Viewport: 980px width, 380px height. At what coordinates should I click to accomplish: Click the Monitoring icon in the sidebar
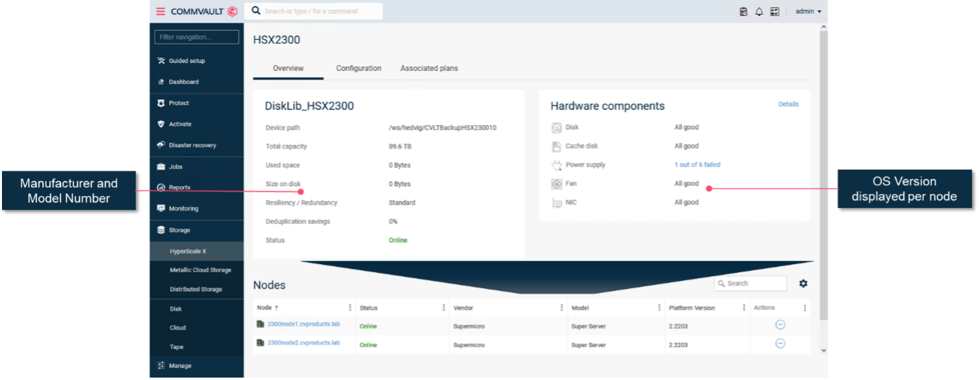point(161,209)
